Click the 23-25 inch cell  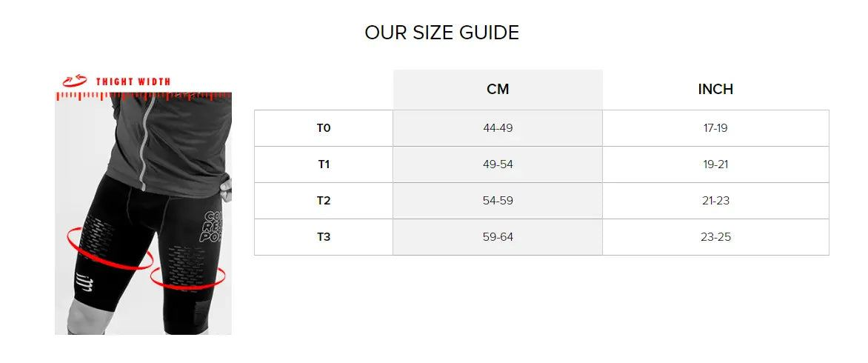click(x=715, y=237)
